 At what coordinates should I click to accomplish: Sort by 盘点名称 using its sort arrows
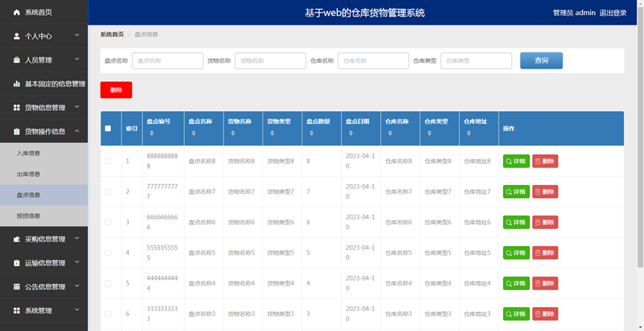pos(194,133)
